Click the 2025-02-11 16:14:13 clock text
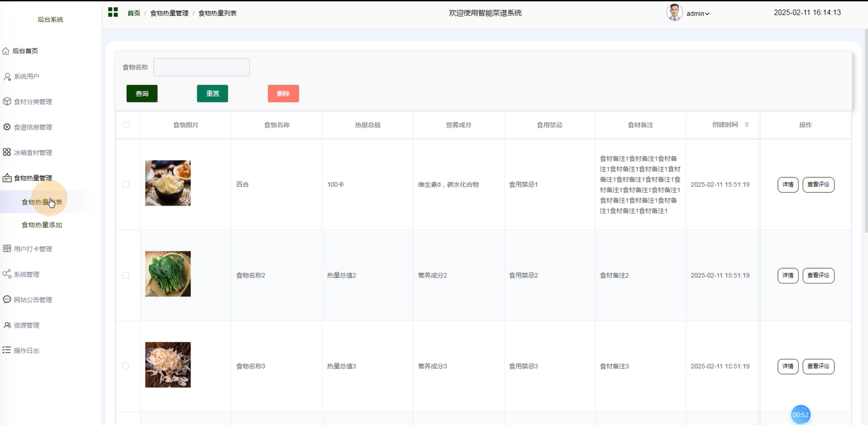The width and height of the screenshot is (868, 425). pyautogui.click(x=807, y=13)
